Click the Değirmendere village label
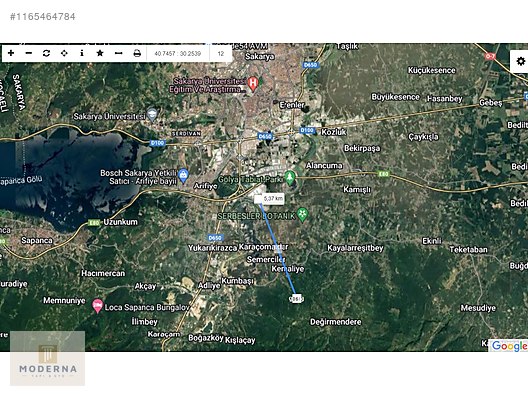The height and width of the screenshot is (396, 528). (336, 322)
